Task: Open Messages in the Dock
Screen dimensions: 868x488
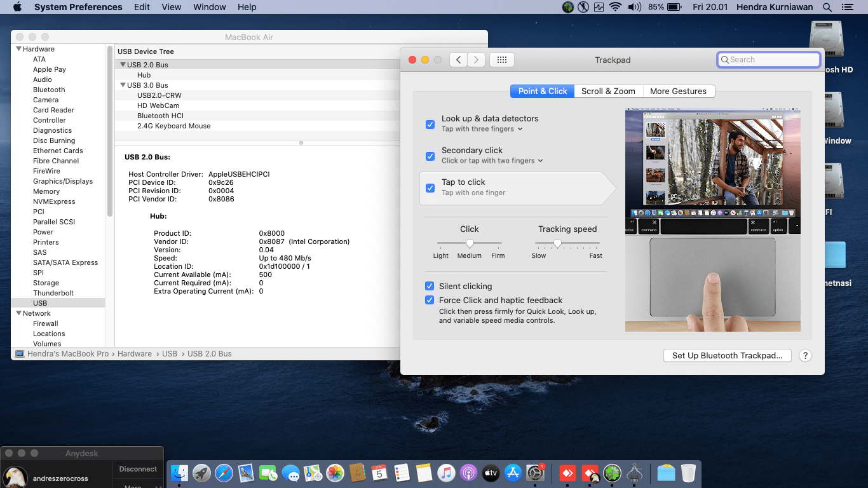Action: pos(291,473)
